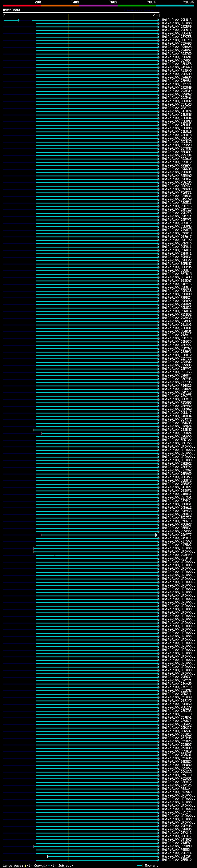This screenshot has width=197, height=868.
Task: Select the UniRef100_Q9ZWH9 label
Action: click(x=176, y=88)
